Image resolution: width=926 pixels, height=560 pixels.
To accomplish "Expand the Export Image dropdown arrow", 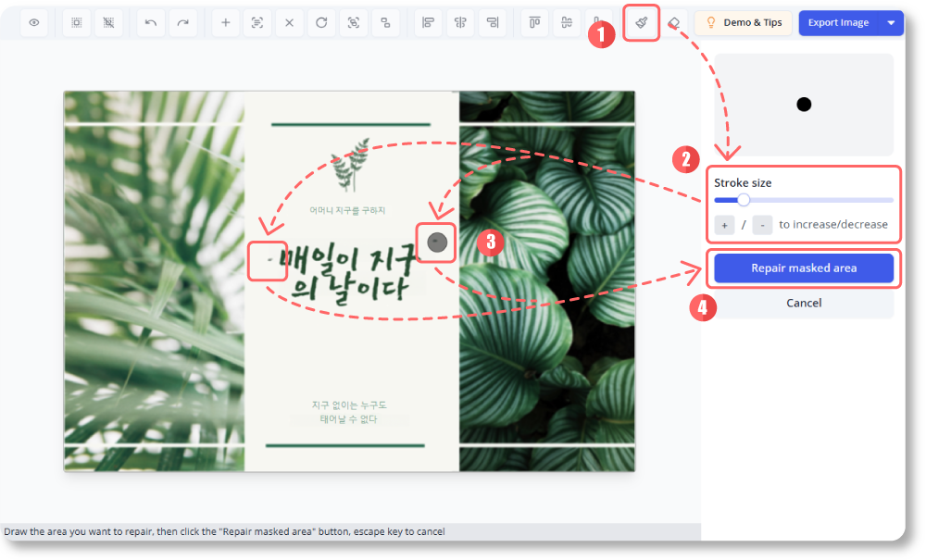I will click(891, 22).
